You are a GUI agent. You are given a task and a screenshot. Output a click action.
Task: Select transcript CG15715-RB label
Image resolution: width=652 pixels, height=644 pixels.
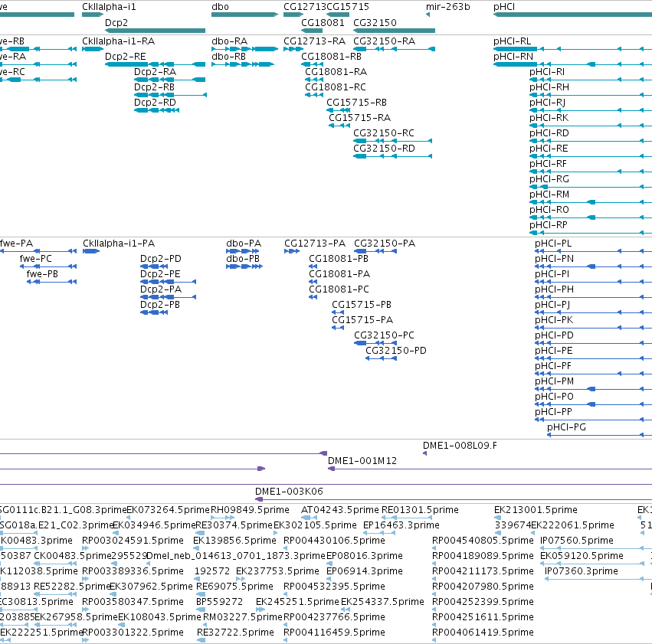[x=356, y=103]
